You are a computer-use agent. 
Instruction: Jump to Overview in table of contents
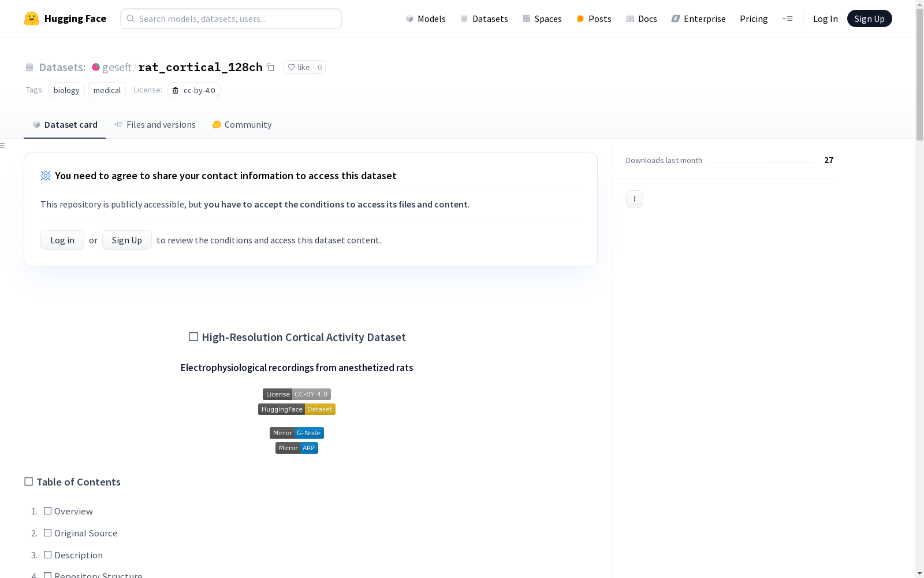(68, 511)
